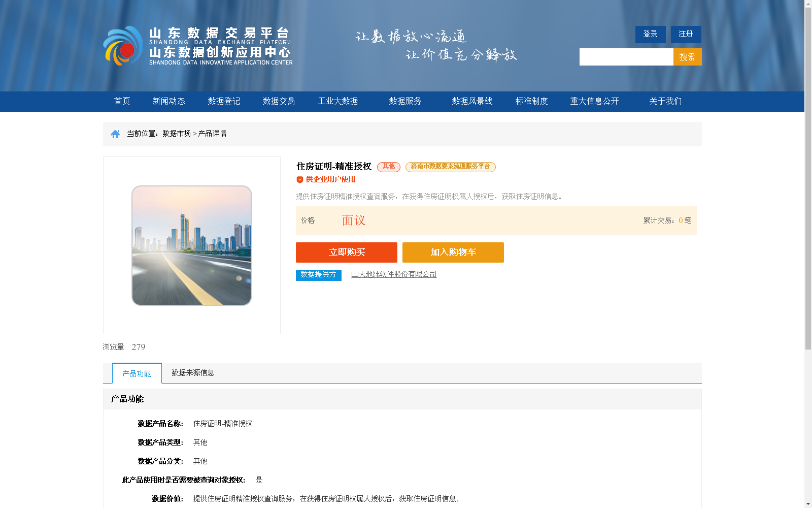Open the 注册 register button
Screen dimensions: 812x508
(686, 34)
